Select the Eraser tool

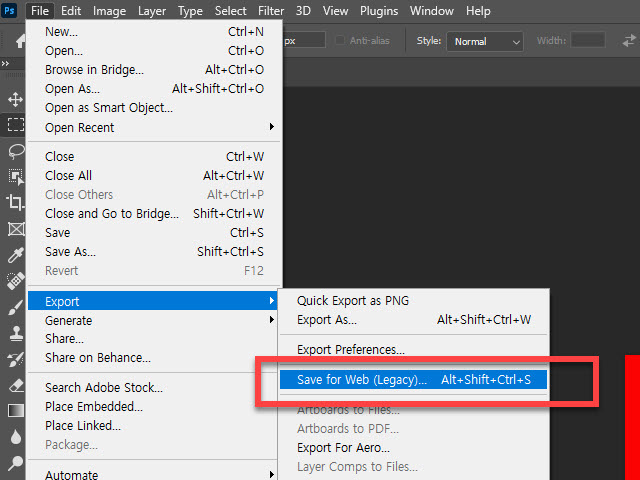[16, 386]
